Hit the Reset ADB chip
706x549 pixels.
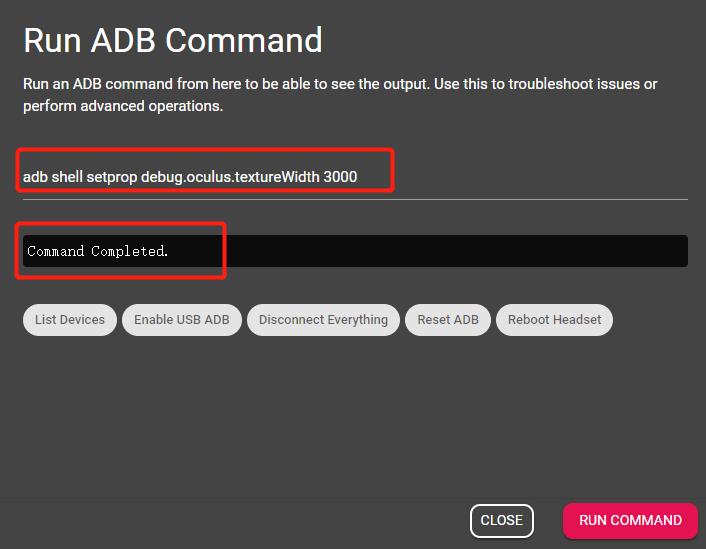[448, 320]
